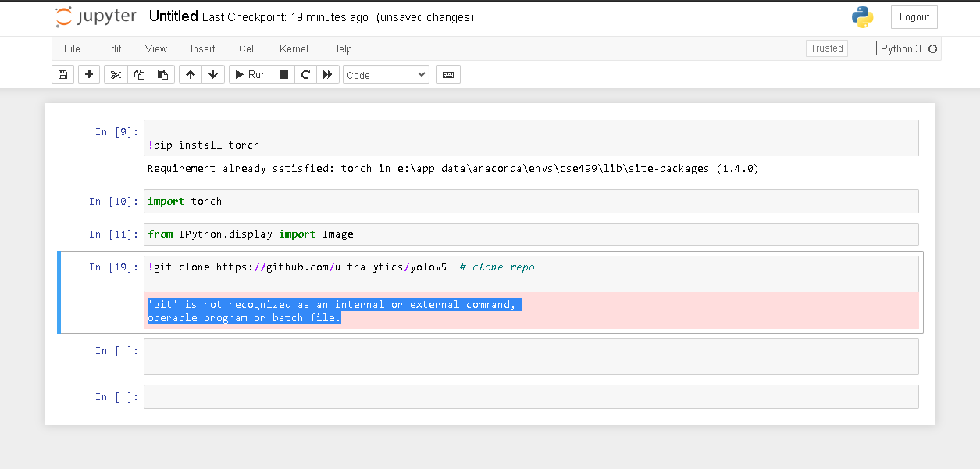Click the Jupyter logo to open the dashboard
The image size is (980, 469).
click(95, 16)
